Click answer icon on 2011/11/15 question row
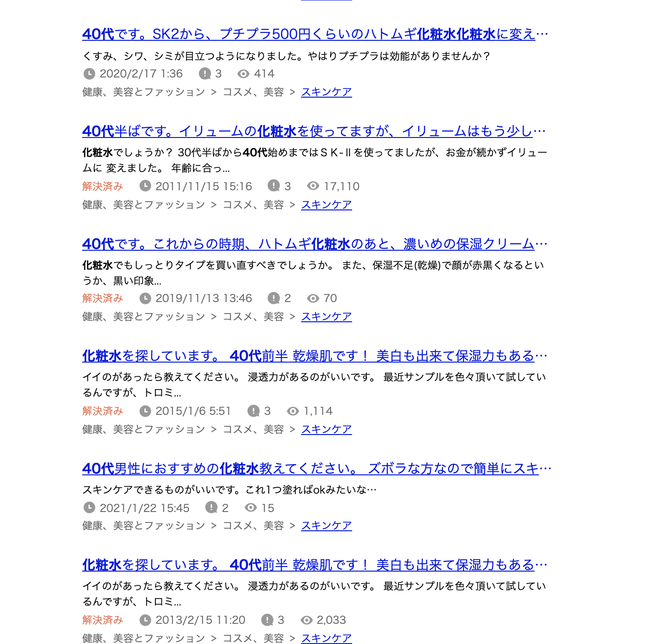The height and width of the screenshot is (644, 652). [x=274, y=186]
